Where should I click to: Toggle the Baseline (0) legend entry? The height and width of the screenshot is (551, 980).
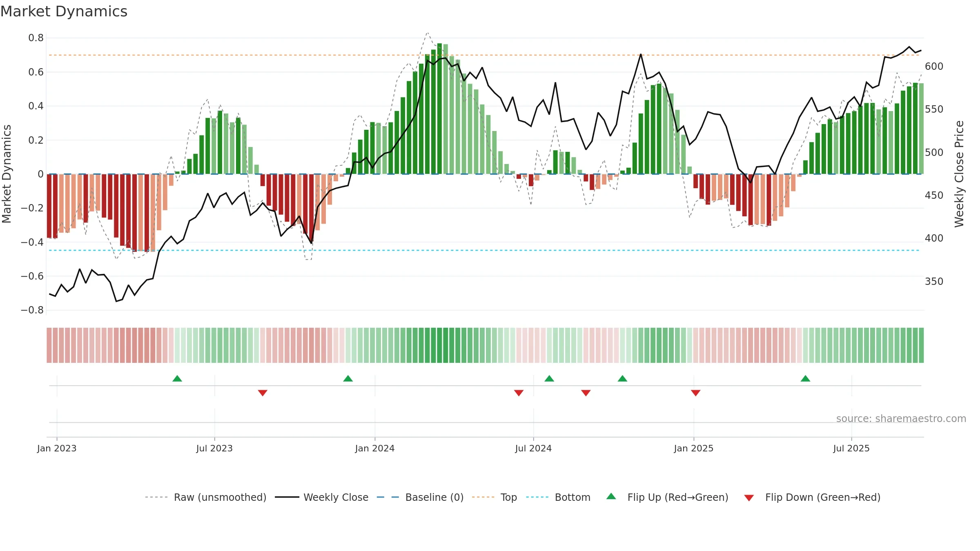pyautogui.click(x=420, y=497)
